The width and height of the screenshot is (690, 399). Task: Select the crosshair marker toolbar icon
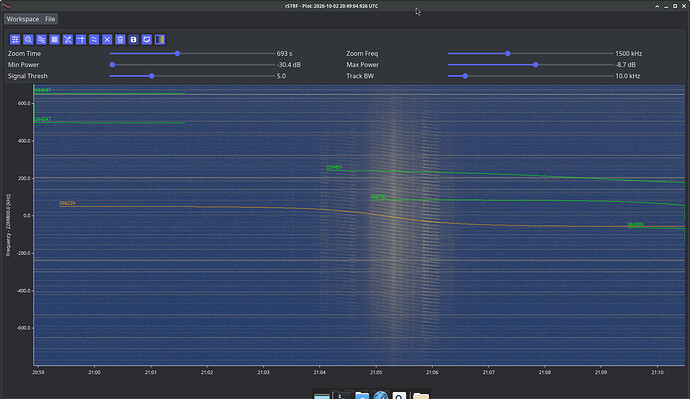[x=81, y=40]
